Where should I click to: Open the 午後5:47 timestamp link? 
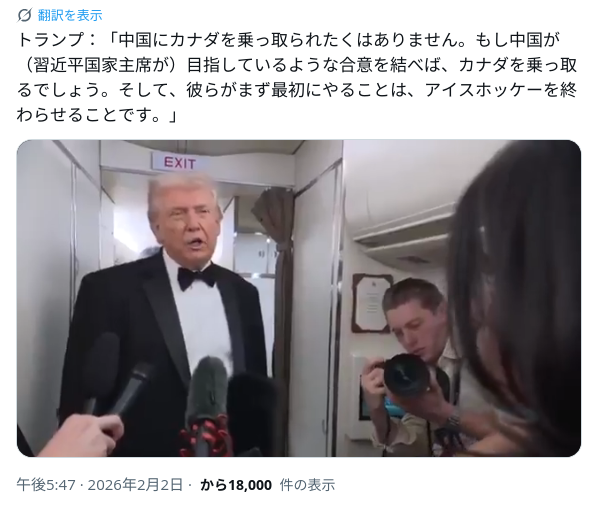pyautogui.click(x=46, y=485)
